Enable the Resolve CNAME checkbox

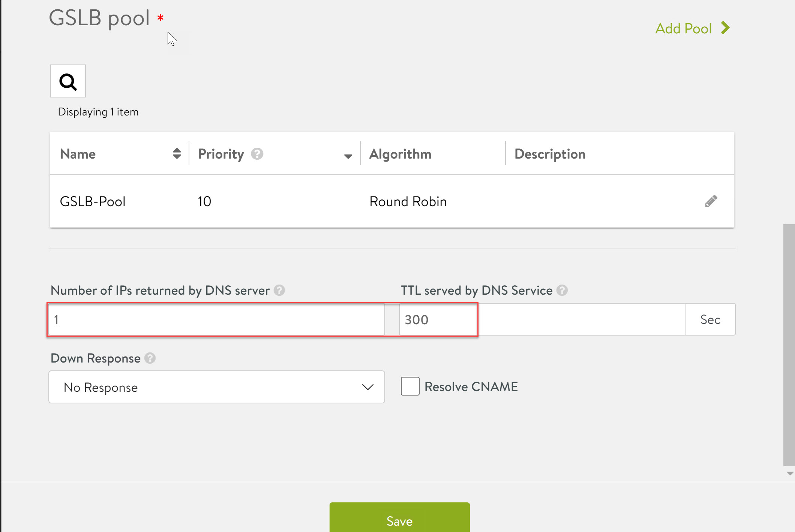pos(410,386)
